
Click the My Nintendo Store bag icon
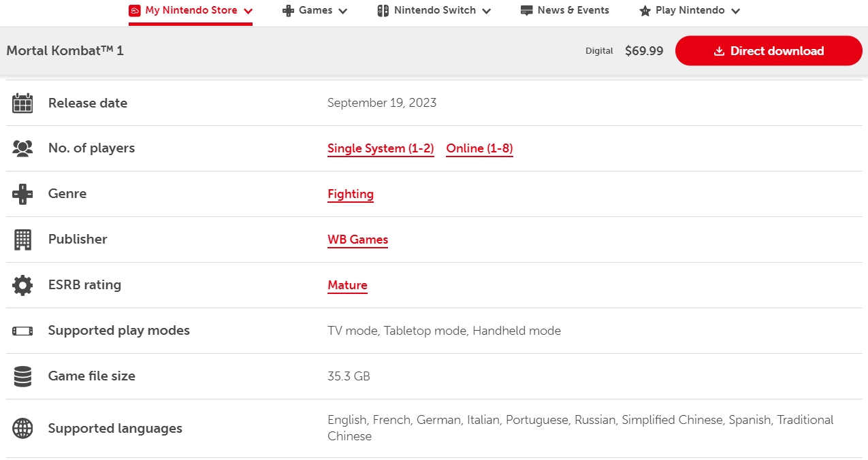click(x=135, y=10)
